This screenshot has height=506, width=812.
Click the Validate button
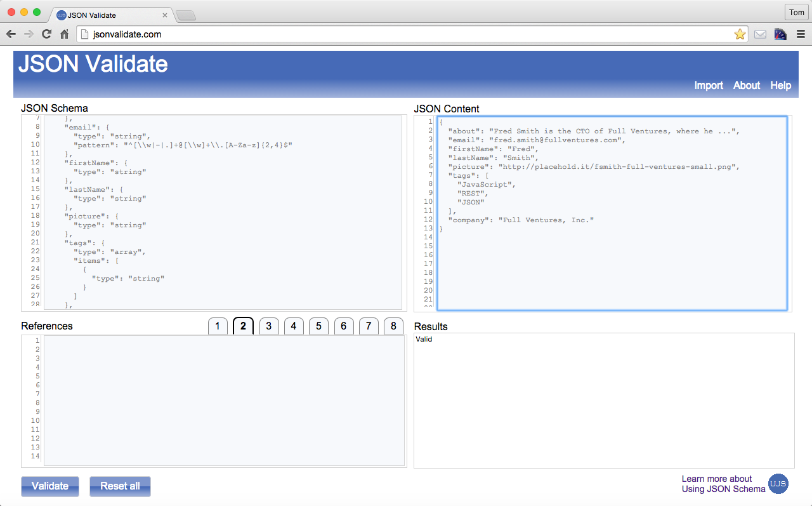[x=49, y=486]
